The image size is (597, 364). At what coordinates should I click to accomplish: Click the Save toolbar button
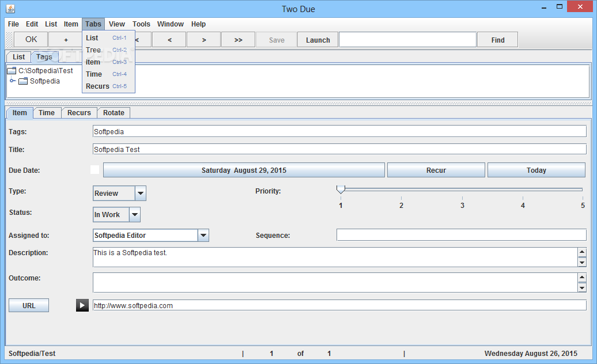pyautogui.click(x=277, y=40)
